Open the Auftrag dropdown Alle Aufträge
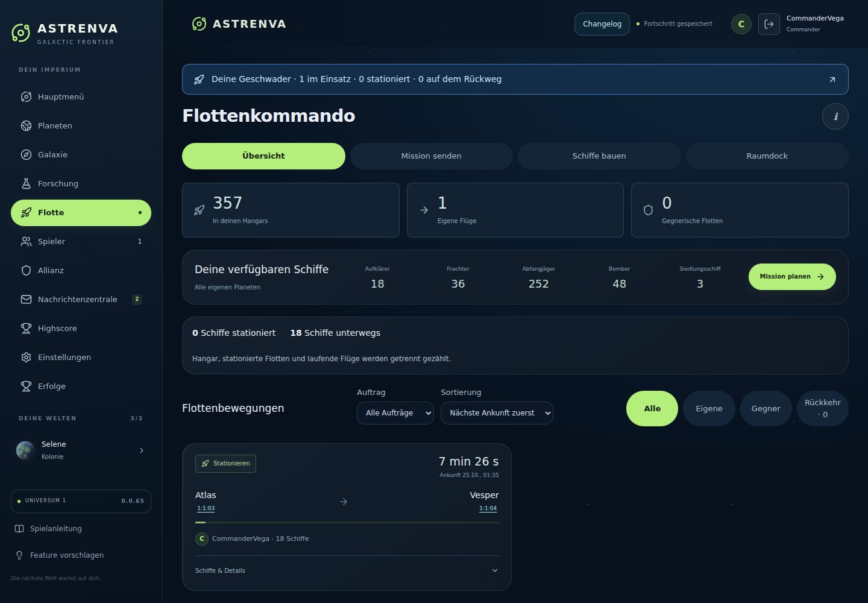The height and width of the screenshot is (603, 868). click(395, 413)
